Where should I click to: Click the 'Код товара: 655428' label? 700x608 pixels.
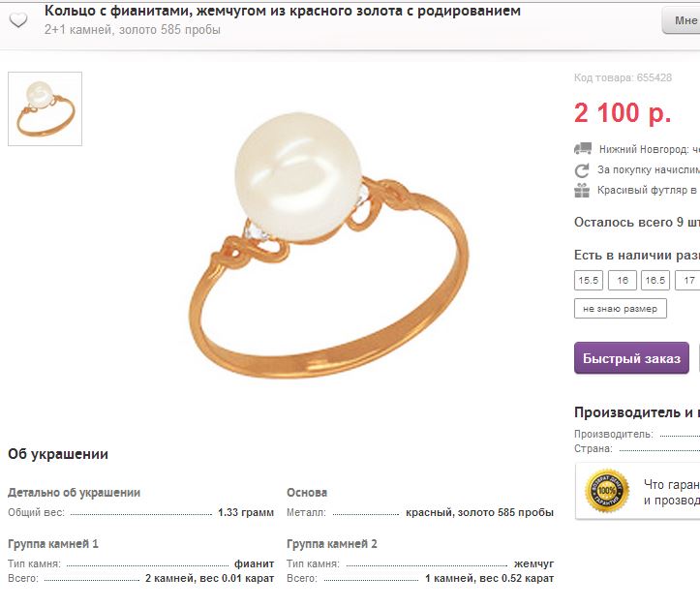click(x=623, y=77)
